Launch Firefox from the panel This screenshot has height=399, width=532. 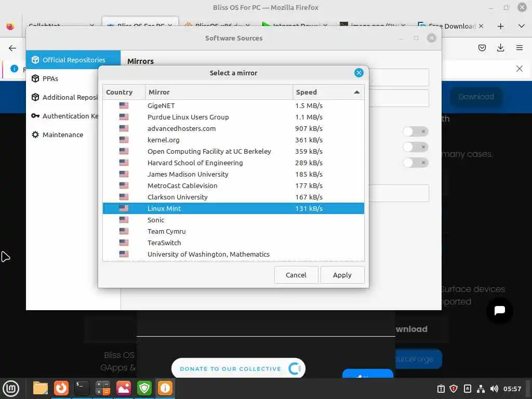61,388
